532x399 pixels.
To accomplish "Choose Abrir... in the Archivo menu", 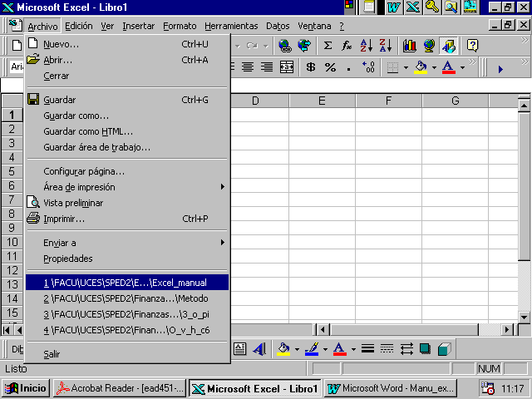I will coord(127,60).
